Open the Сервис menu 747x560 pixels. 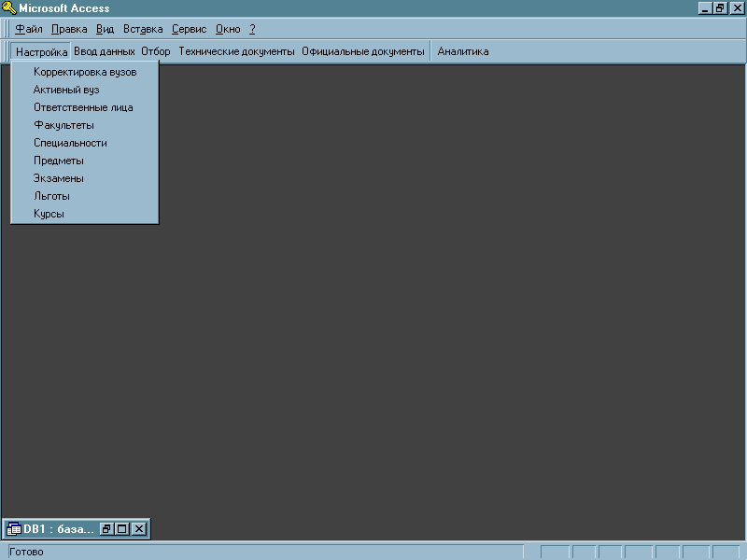(x=190, y=29)
